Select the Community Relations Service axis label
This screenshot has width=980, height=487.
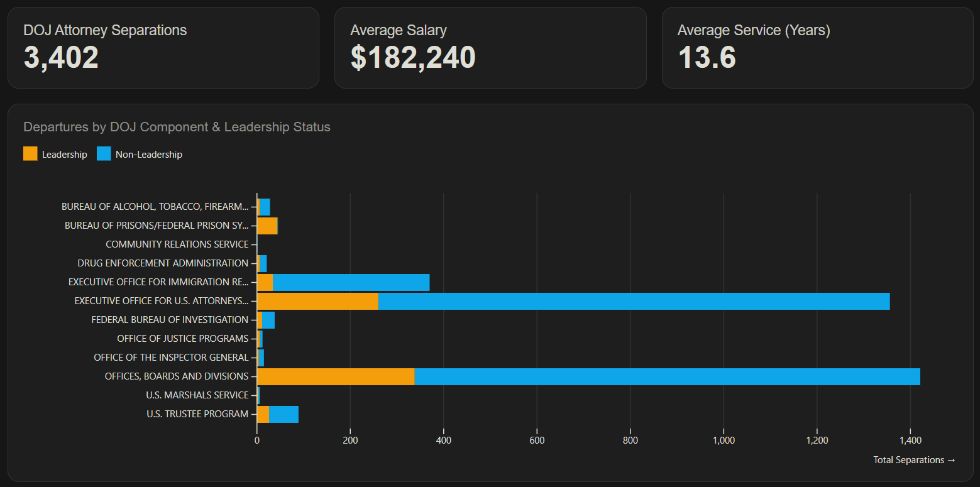[x=177, y=244]
